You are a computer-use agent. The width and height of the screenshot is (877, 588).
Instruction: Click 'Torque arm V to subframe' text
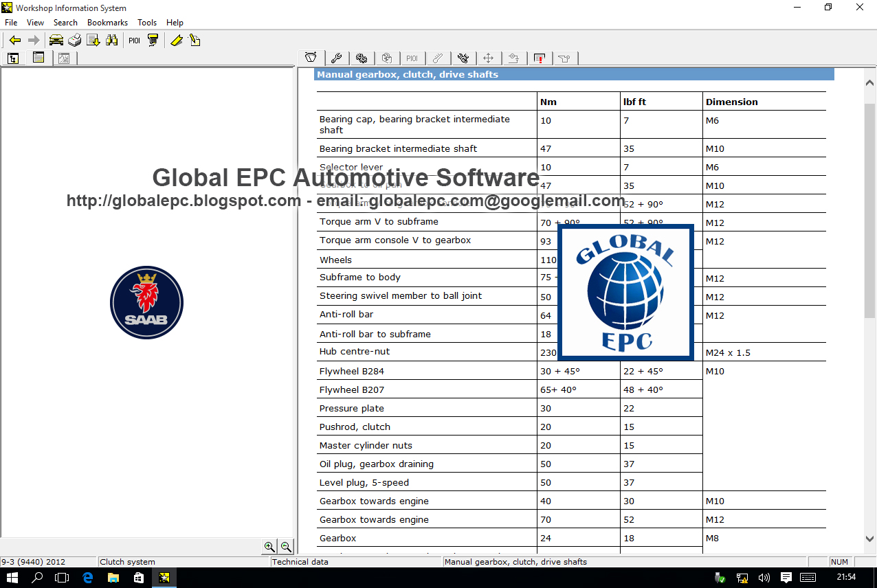coord(379,221)
